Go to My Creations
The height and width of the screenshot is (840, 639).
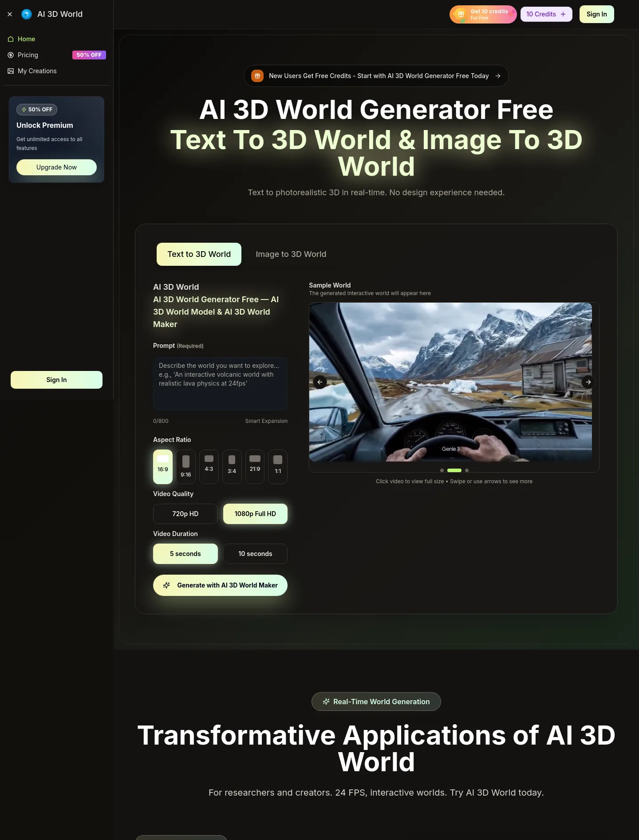click(56, 71)
